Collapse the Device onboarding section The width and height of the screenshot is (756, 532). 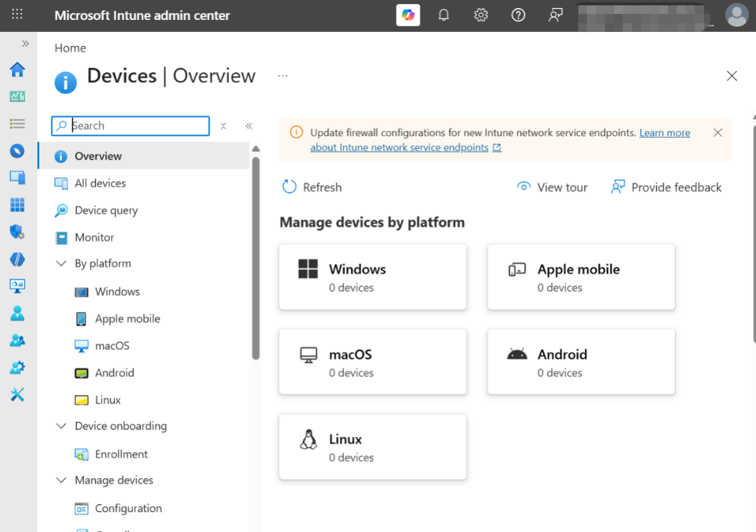click(x=61, y=426)
